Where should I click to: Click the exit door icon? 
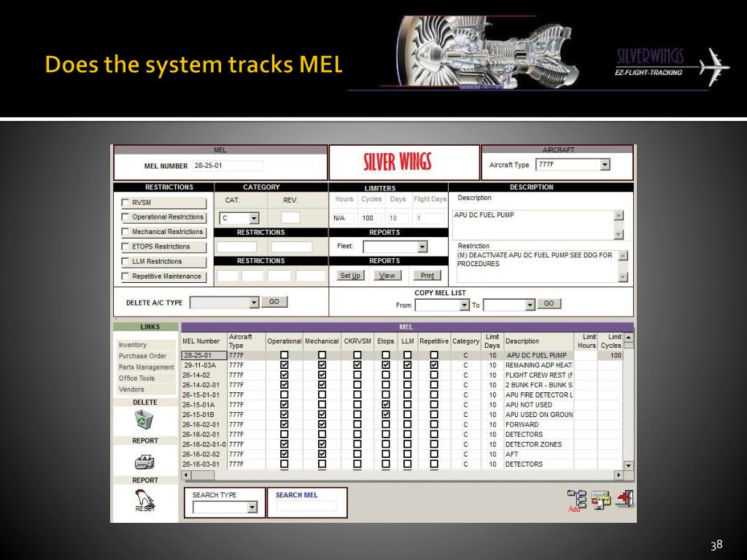coord(624,499)
